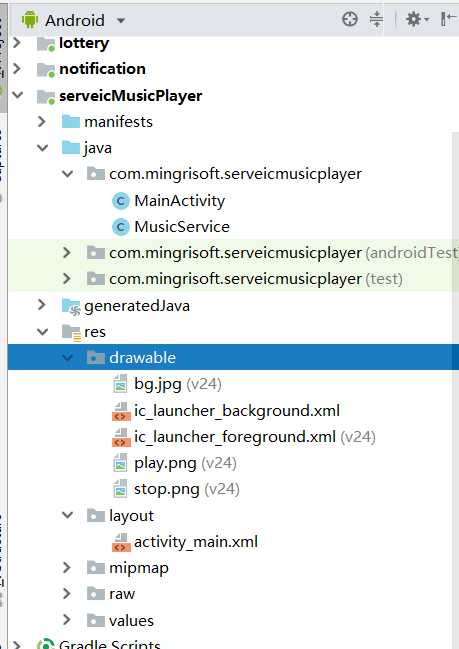Collapse the serveicMusicPlayer module

18,95
